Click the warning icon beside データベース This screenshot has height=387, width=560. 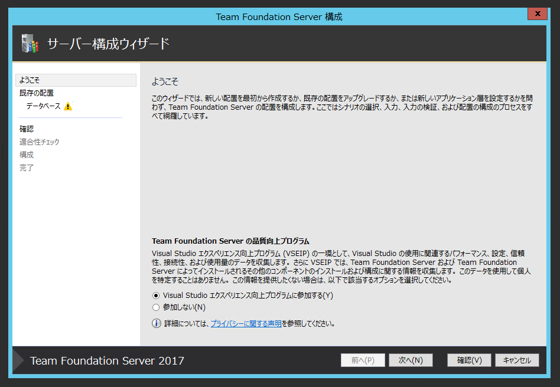point(68,106)
